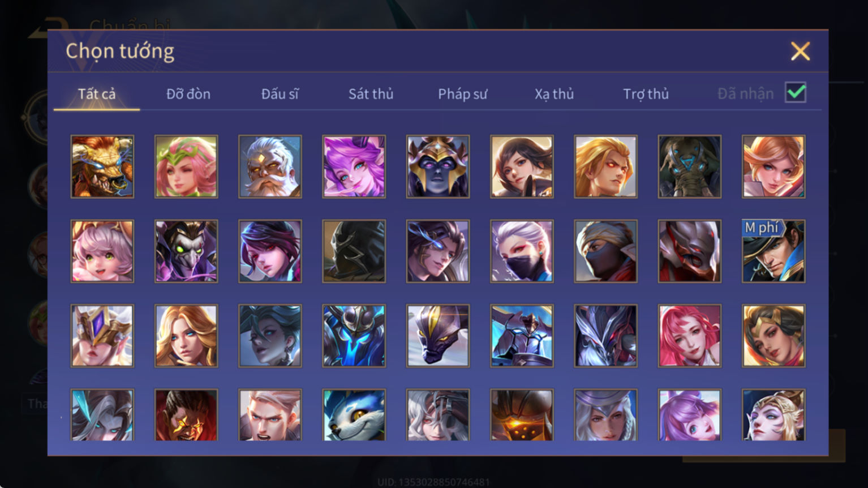Pick the headband-wearing masked ninja hero
868x488 pixels.
pyautogui.click(x=605, y=251)
